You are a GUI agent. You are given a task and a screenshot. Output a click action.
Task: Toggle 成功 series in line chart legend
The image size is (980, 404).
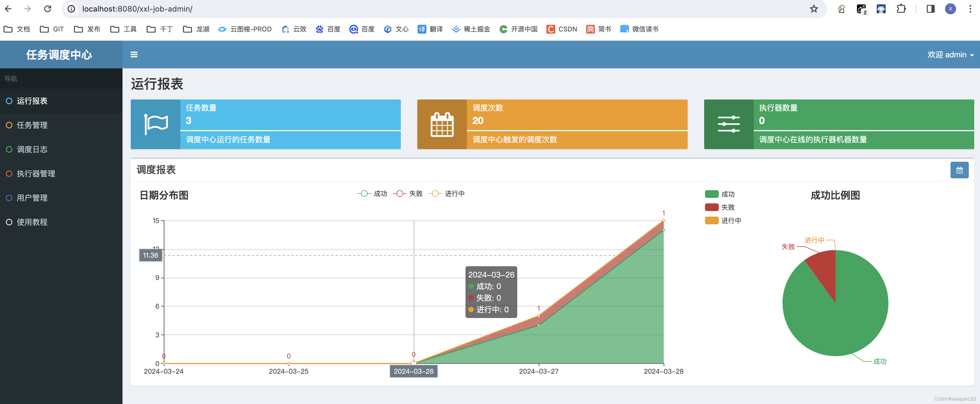tap(372, 193)
